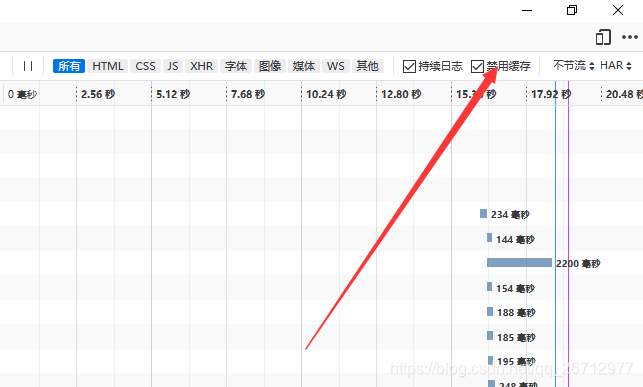Image resolution: width=643 pixels, height=387 pixels.
Task: Click the 195 毫秒 timing label
Action: coord(516,362)
